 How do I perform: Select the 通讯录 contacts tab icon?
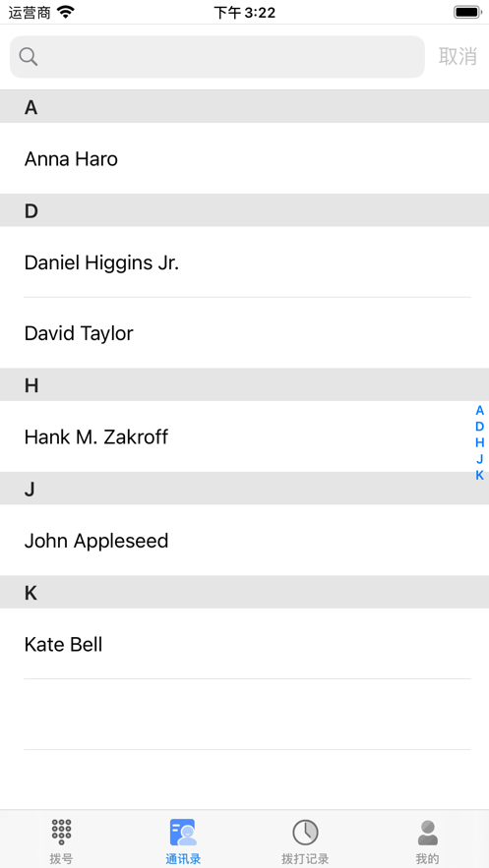tap(183, 832)
